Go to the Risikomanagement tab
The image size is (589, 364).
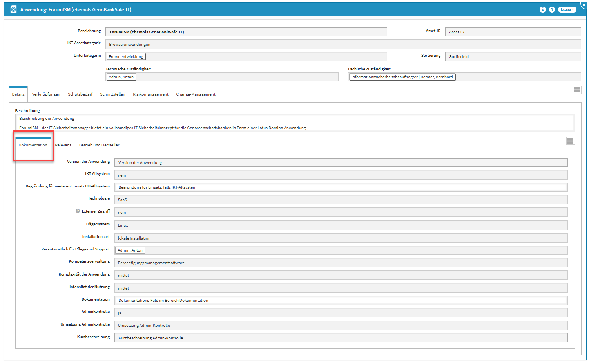click(150, 94)
